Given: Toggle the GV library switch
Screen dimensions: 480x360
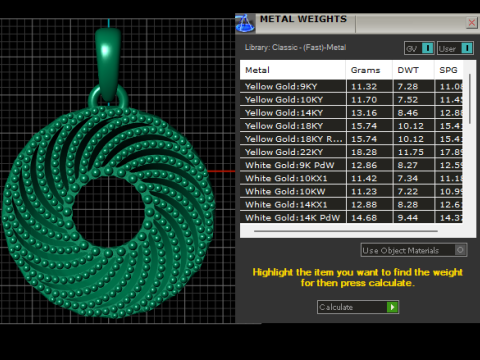Looking at the screenshot, I should coord(419,48).
